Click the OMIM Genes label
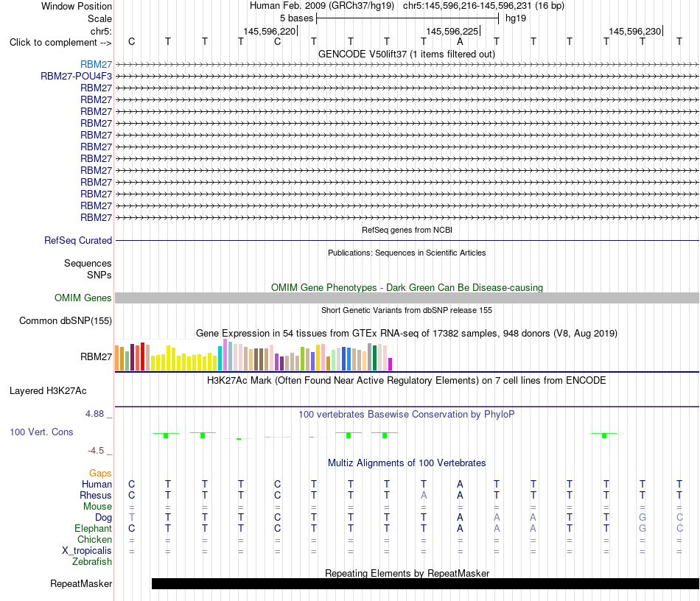 click(x=83, y=298)
